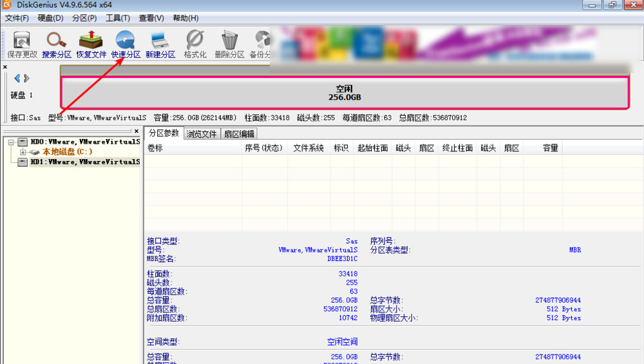This screenshot has width=644, height=364.
Task: Click 新建分区 (New Partition) icon
Action: pyautogui.click(x=160, y=44)
